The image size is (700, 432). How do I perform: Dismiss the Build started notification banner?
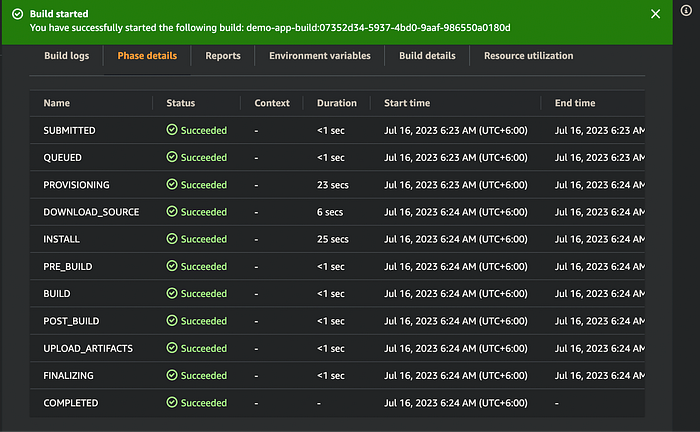[656, 14]
